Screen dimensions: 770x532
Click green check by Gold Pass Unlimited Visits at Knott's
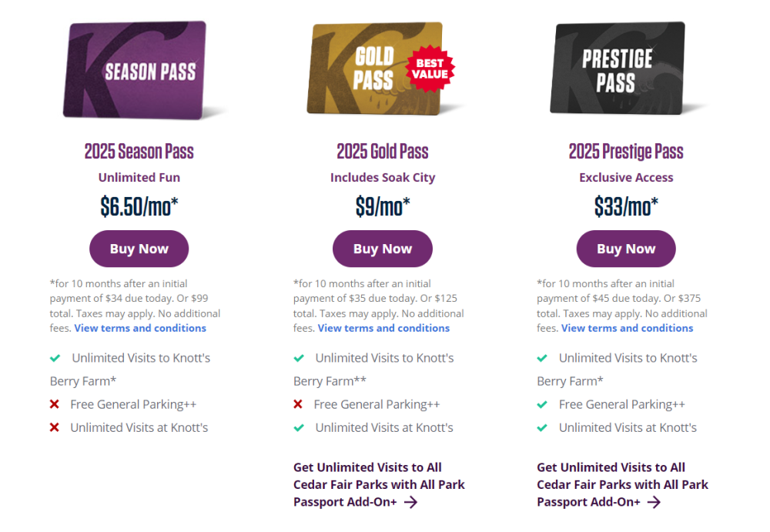click(299, 427)
